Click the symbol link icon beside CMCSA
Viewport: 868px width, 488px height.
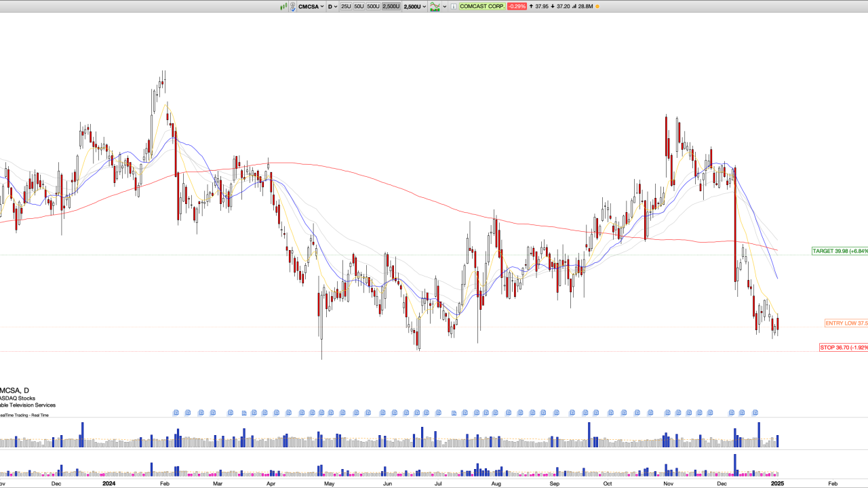click(x=293, y=6)
